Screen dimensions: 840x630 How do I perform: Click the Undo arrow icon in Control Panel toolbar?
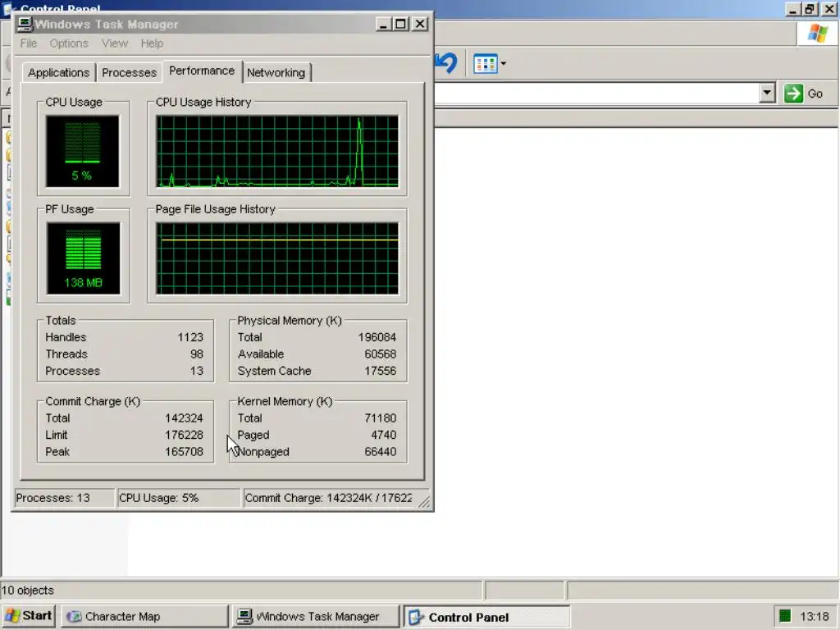445,63
